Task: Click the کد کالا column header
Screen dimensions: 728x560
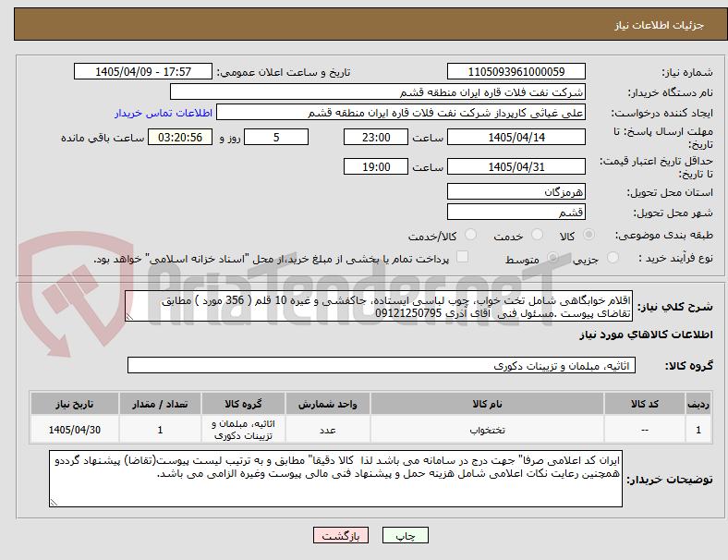Action: pyautogui.click(x=645, y=404)
